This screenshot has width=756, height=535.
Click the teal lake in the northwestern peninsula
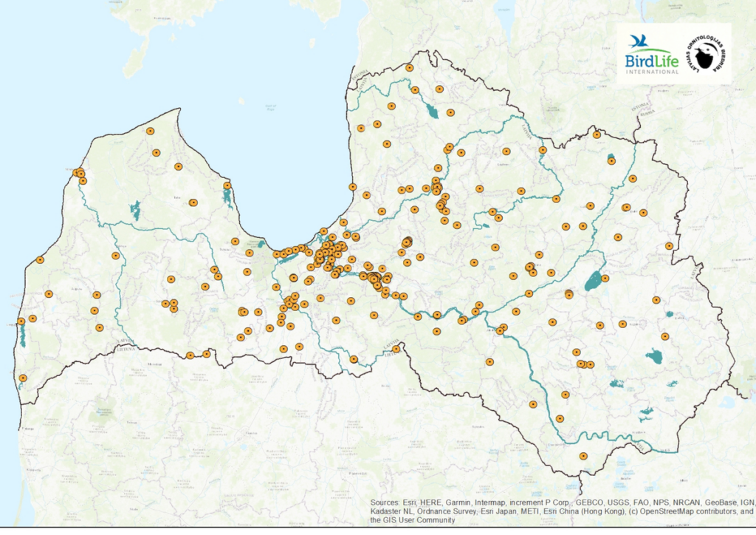pos(135,211)
